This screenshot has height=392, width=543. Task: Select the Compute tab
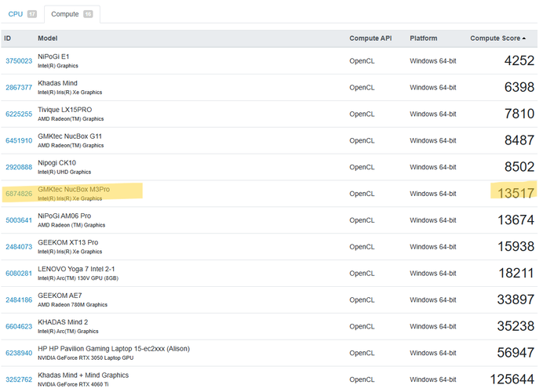click(x=71, y=14)
